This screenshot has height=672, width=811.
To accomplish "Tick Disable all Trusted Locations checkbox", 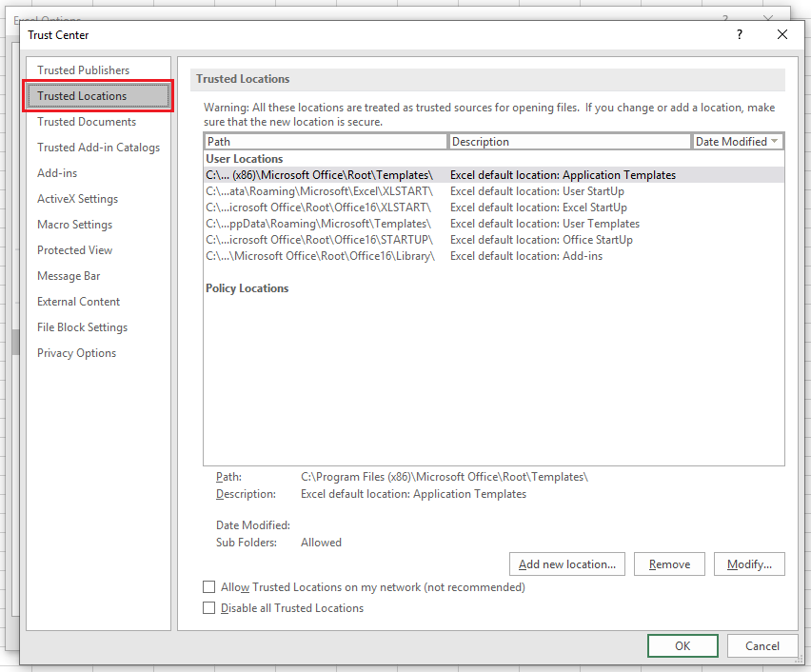I will 209,608.
